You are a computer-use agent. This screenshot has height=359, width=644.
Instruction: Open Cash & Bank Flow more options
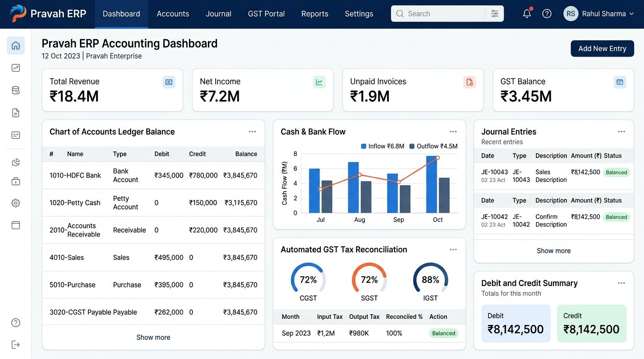pos(453,132)
